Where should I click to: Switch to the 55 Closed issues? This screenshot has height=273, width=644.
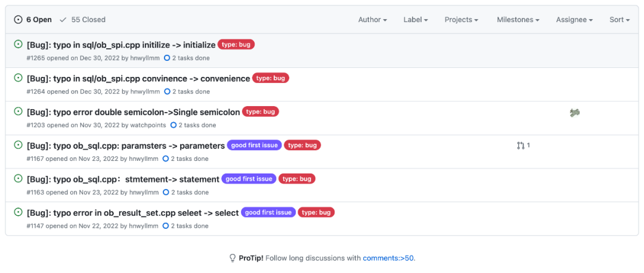click(x=83, y=20)
